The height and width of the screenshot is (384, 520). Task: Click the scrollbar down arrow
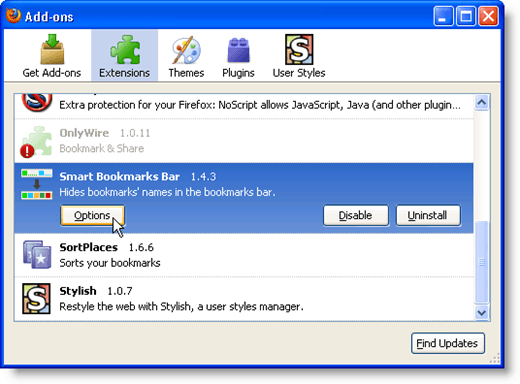[482, 313]
